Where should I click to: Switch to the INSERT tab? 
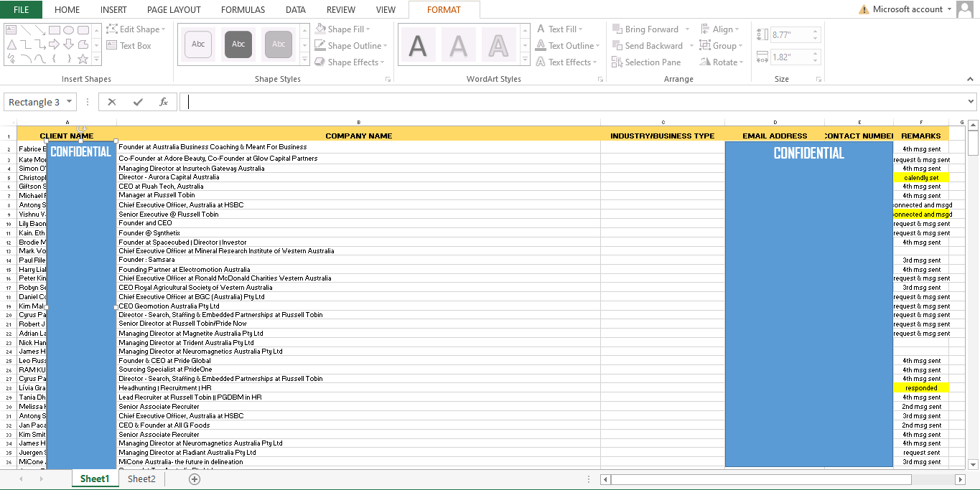coord(113,9)
